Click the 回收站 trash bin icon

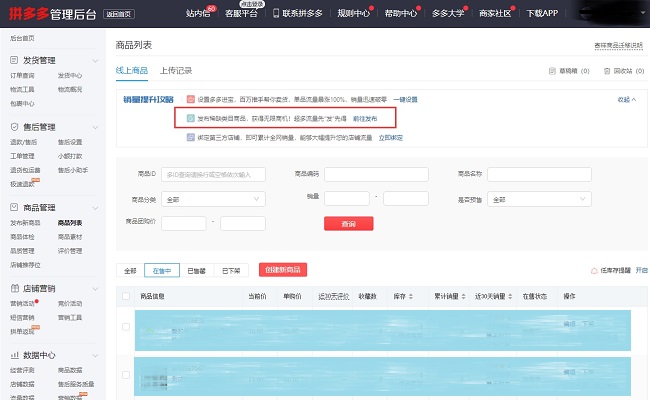(607, 71)
